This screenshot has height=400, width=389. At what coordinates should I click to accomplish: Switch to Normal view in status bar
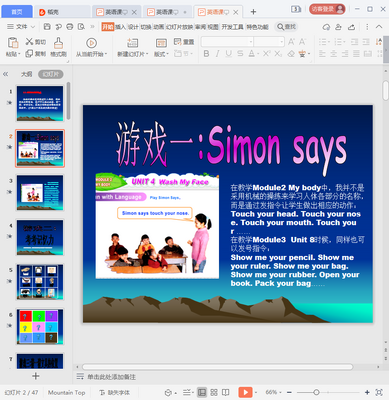[202, 392]
